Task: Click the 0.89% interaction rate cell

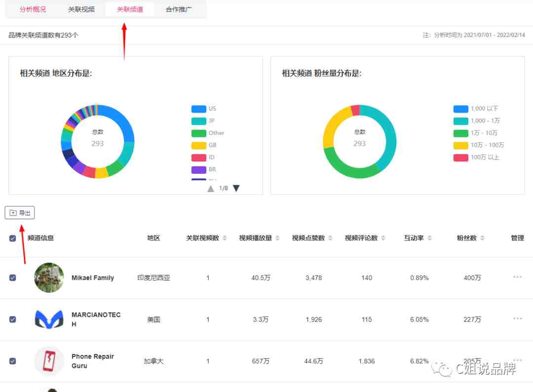Action: pos(419,278)
